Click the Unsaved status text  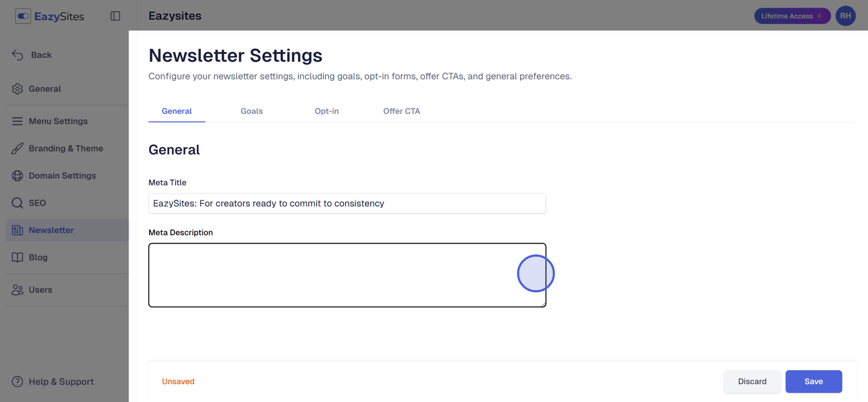point(178,381)
